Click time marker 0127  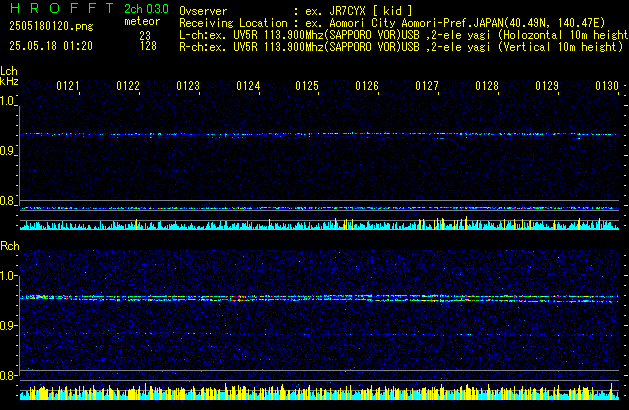click(x=427, y=86)
